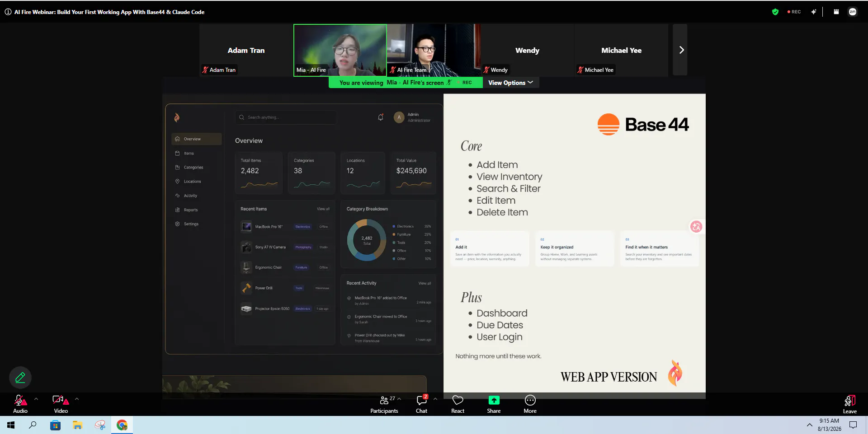868x434 pixels.
Task: Open the View Options dropdown
Action: point(511,83)
